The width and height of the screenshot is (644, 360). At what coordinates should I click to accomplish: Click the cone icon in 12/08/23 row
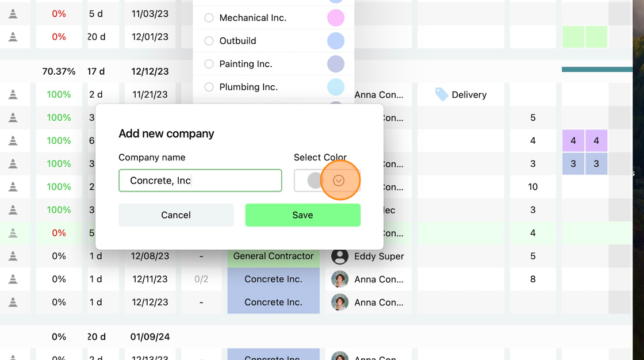tap(13, 256)
